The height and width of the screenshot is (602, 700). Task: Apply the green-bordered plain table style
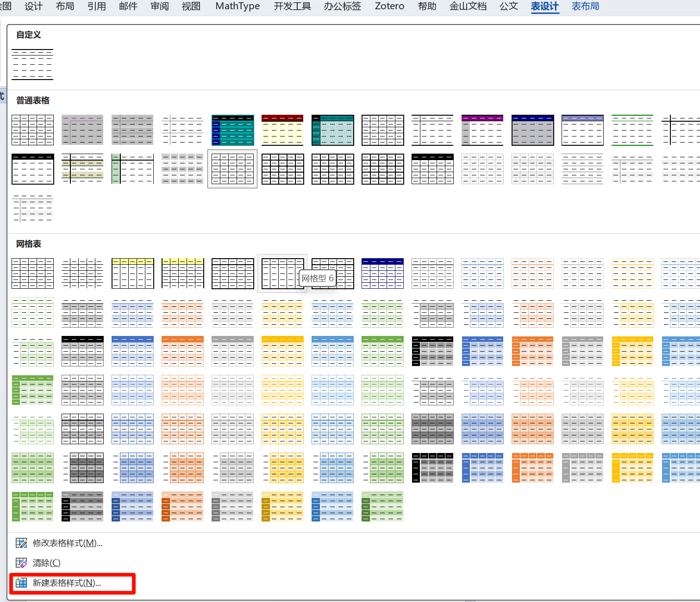click(x=632, y=130)
